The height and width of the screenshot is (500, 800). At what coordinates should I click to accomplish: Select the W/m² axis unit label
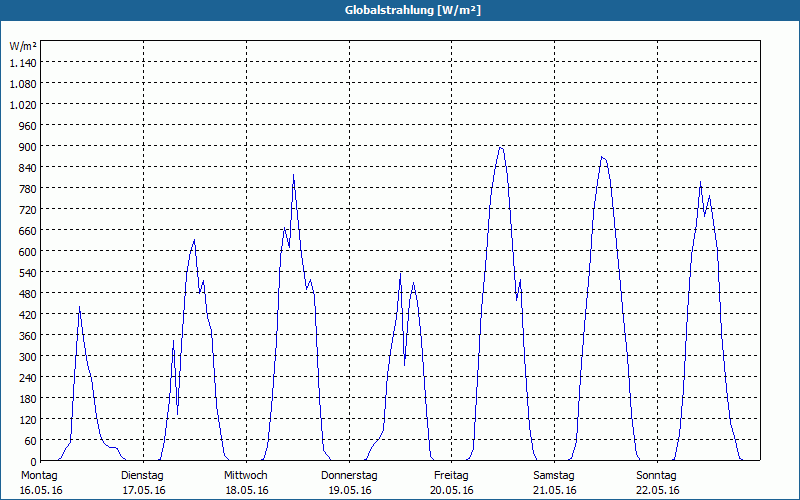[23, 46]
